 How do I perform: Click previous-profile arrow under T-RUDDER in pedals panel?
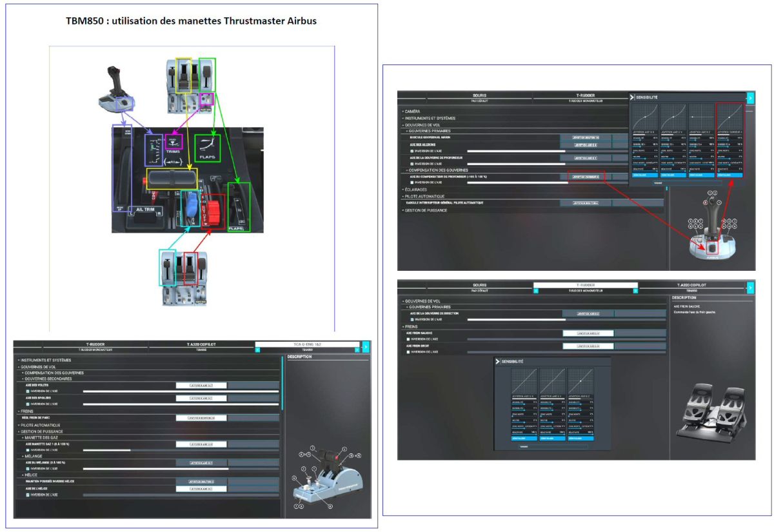[536, 291]
